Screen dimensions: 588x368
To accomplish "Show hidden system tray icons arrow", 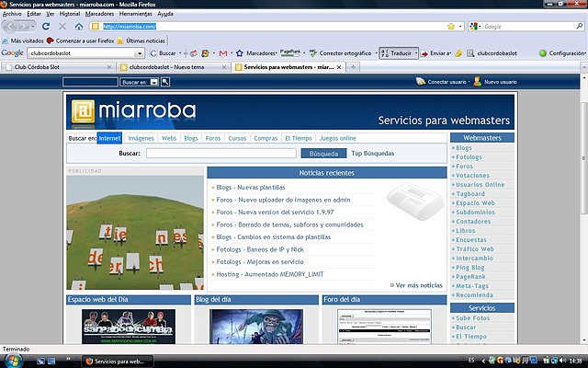I will pos(483,361).
